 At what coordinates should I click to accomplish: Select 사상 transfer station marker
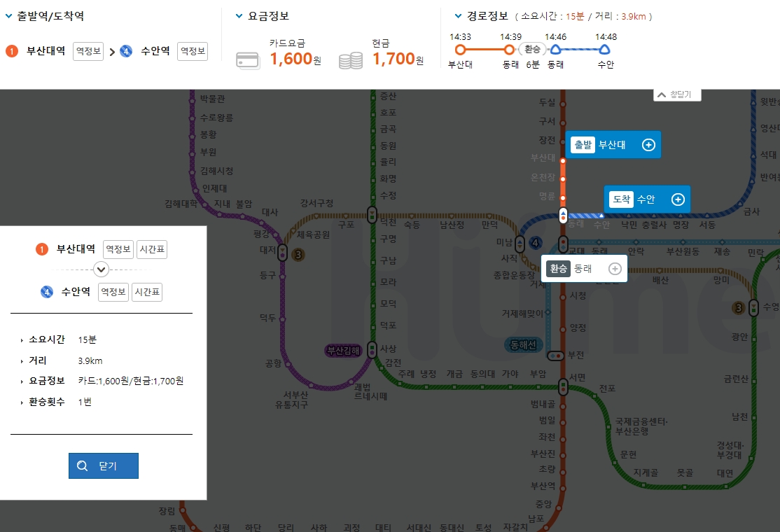(x=372, y=349)
